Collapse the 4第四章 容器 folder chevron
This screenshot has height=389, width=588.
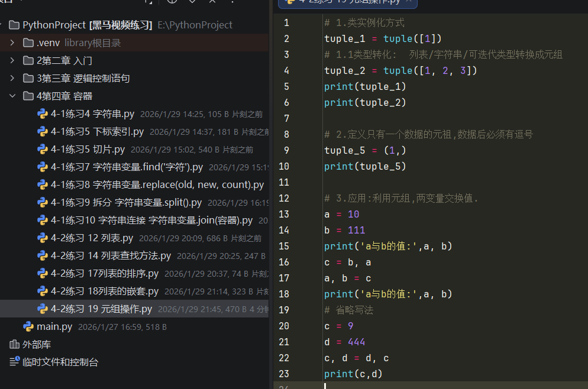point(12,96)
